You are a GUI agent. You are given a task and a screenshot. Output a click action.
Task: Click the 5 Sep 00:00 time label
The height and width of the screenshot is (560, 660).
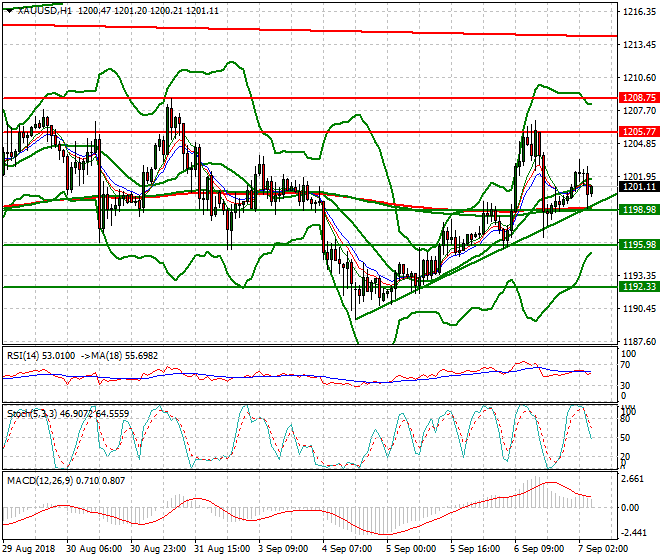click(411, 549)
